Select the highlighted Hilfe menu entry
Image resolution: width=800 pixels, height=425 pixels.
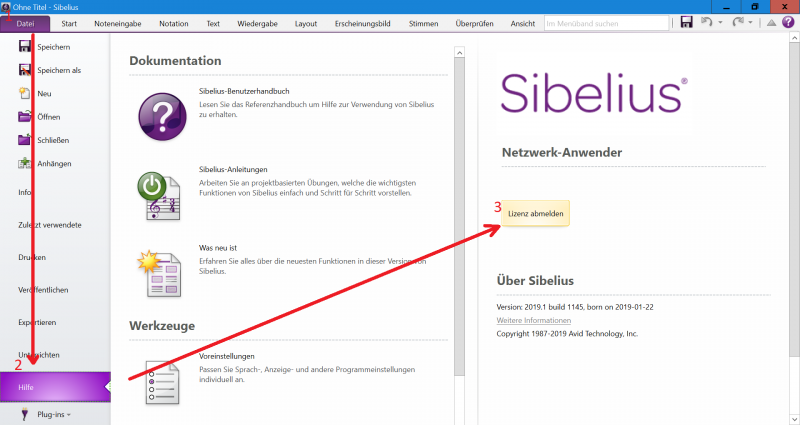(x=55, y=387)
